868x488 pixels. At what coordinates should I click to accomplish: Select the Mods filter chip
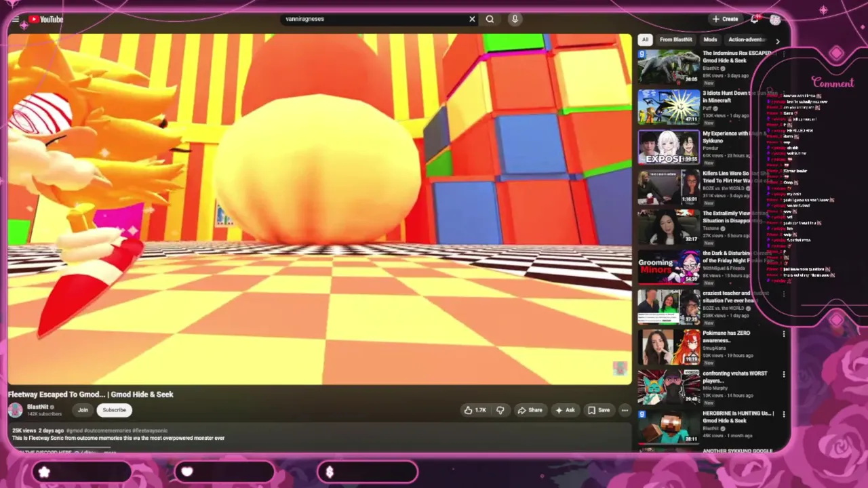point(710,39)
